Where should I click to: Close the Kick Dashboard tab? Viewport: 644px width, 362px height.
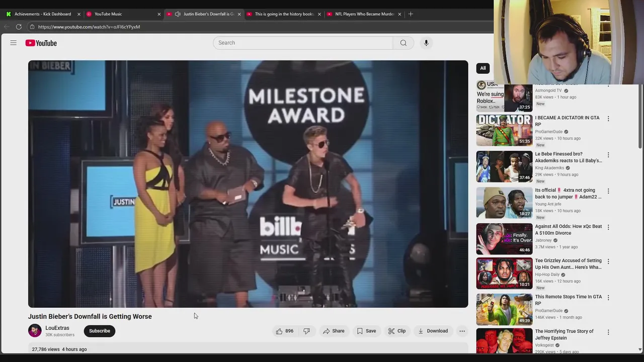click(x=78, y=14)
